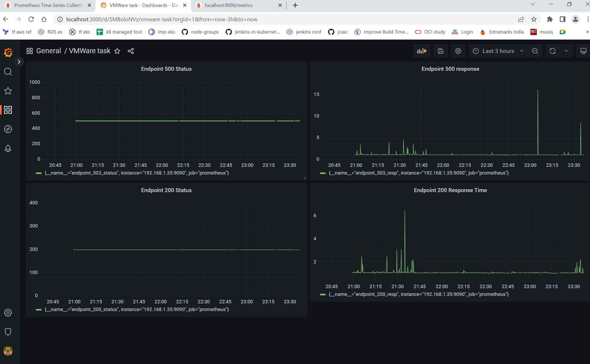Open Server Admin shield icon

click(8, 332)
